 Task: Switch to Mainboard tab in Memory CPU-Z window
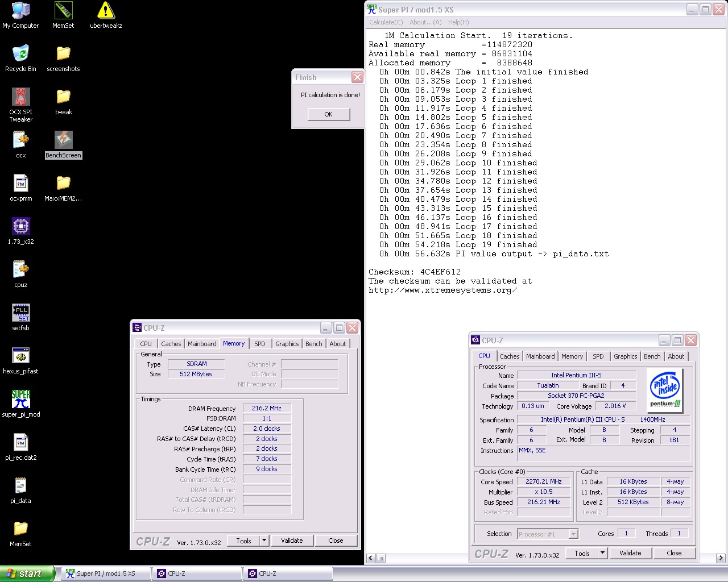tap(202, 344)
